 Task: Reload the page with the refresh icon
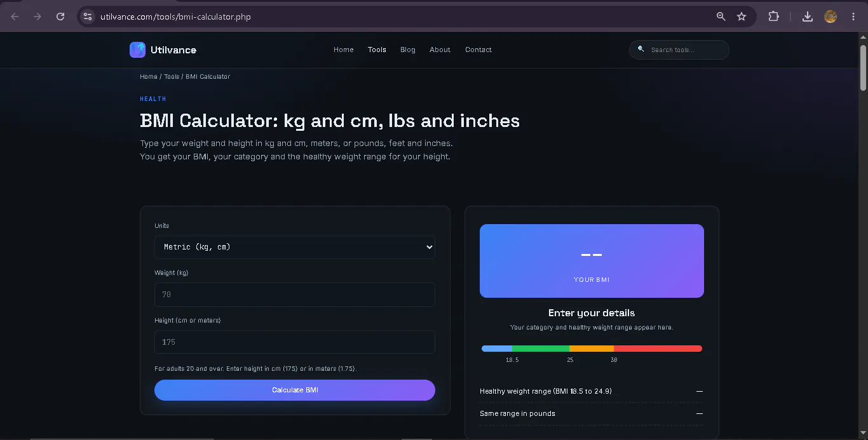pyautogui.click(x=60, y=17)
